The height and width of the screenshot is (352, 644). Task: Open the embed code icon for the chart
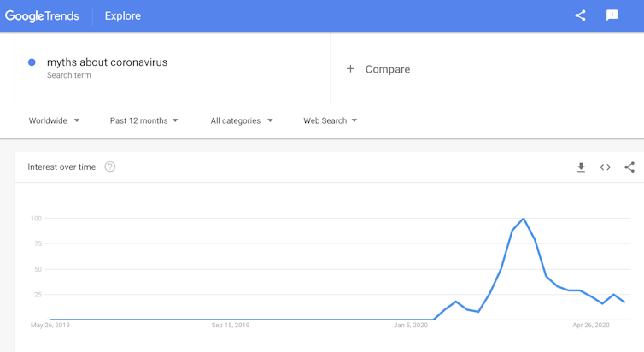click(x=605, y=167)
